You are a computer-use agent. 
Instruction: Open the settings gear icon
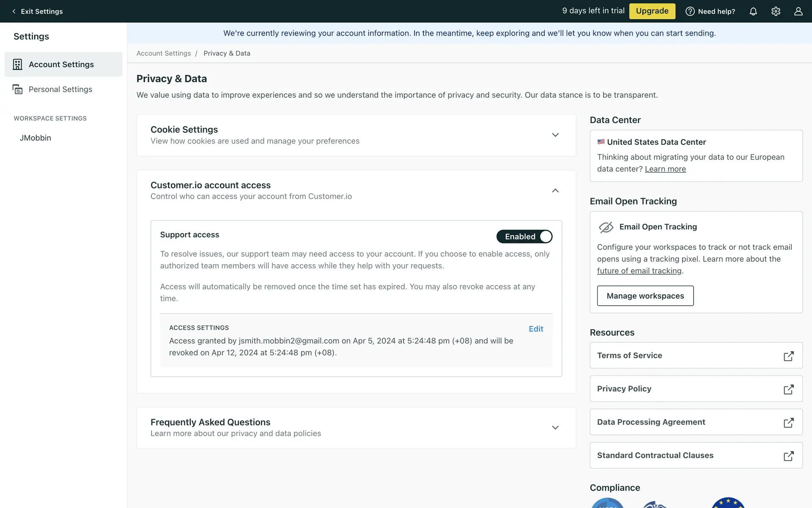776,11
